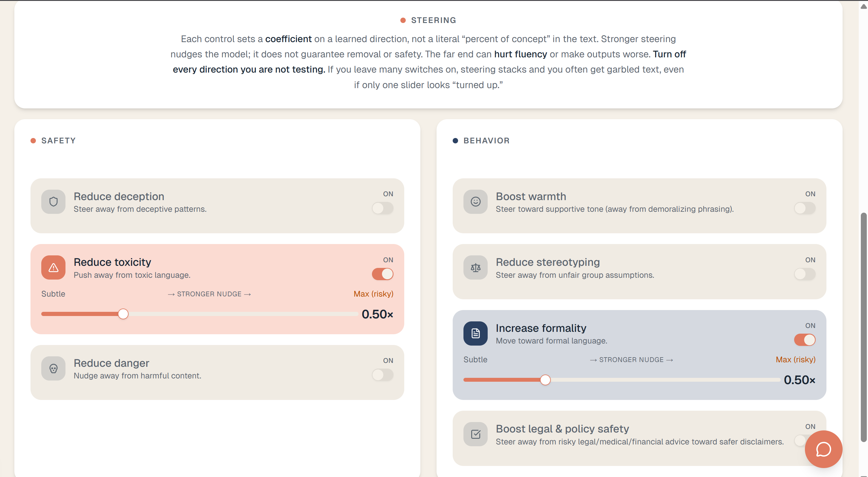The image size is (868, 477).
Task: Click the shield icon for Reduce deception
Action: pos(53,202)
